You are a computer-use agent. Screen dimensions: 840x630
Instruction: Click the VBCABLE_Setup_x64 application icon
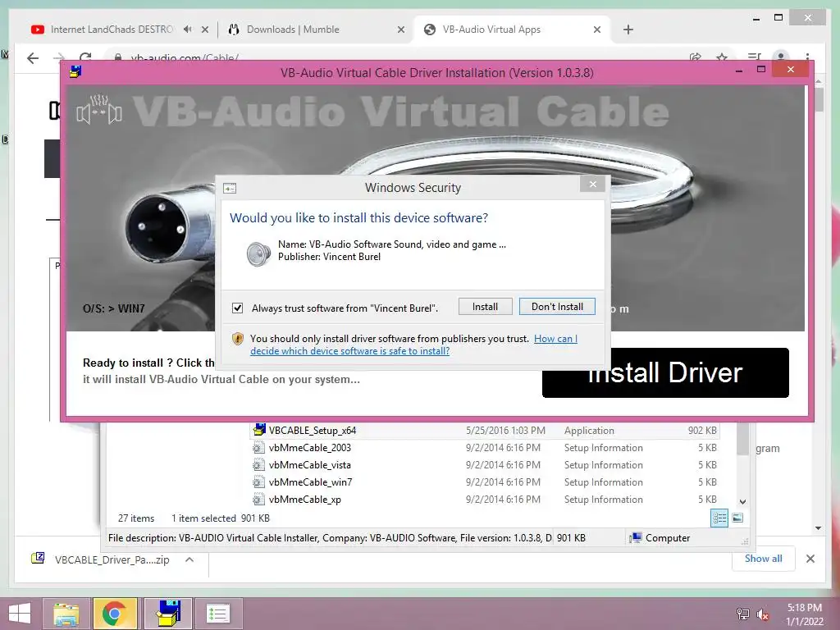259,429
